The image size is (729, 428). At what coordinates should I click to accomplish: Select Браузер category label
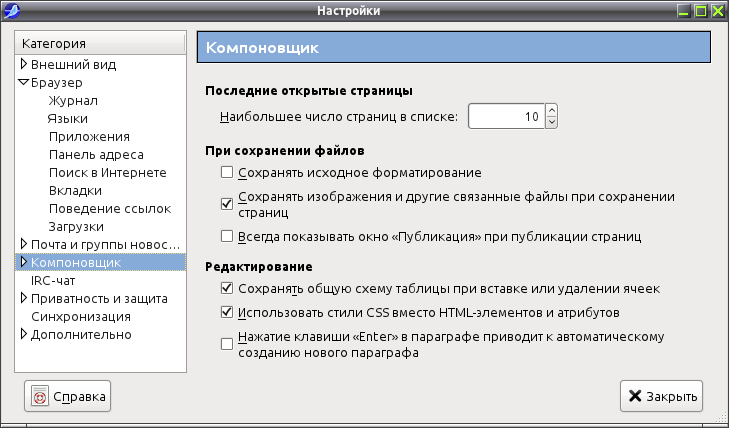(57, 82)
